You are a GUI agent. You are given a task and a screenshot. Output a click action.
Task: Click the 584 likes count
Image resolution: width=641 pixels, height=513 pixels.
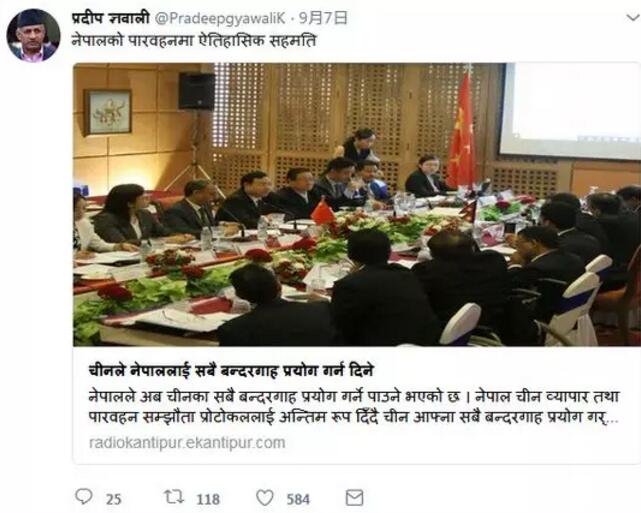coord(298,499)
